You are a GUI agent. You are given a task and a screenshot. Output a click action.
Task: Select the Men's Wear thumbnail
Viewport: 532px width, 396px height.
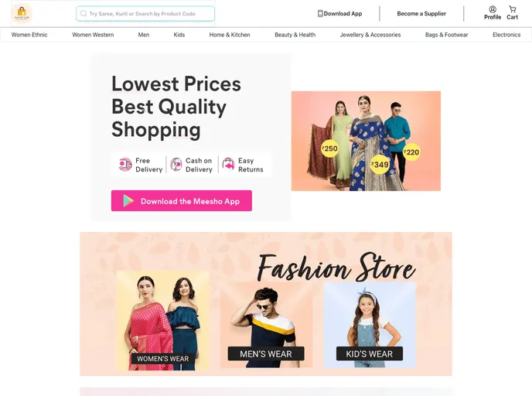(266, 325)
